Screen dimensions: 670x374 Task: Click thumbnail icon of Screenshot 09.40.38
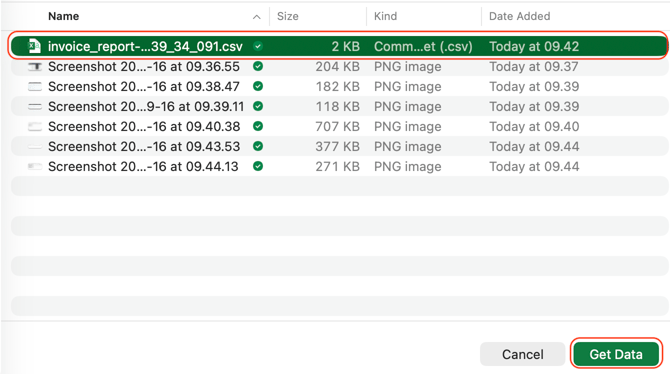coord(35,127)
